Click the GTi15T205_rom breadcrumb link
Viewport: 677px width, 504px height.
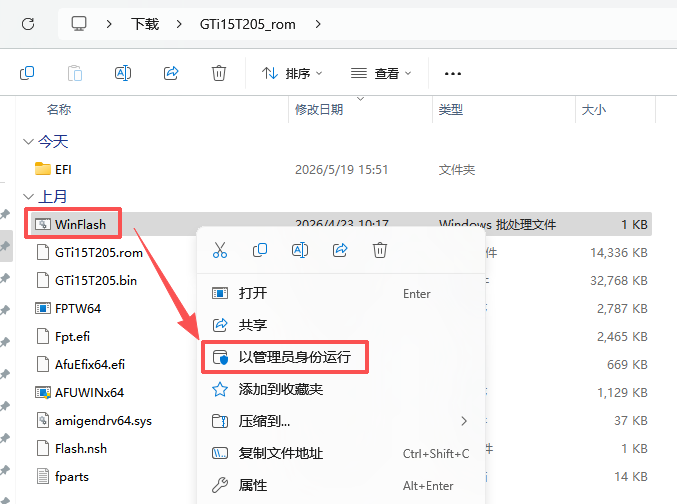(247, 24)
